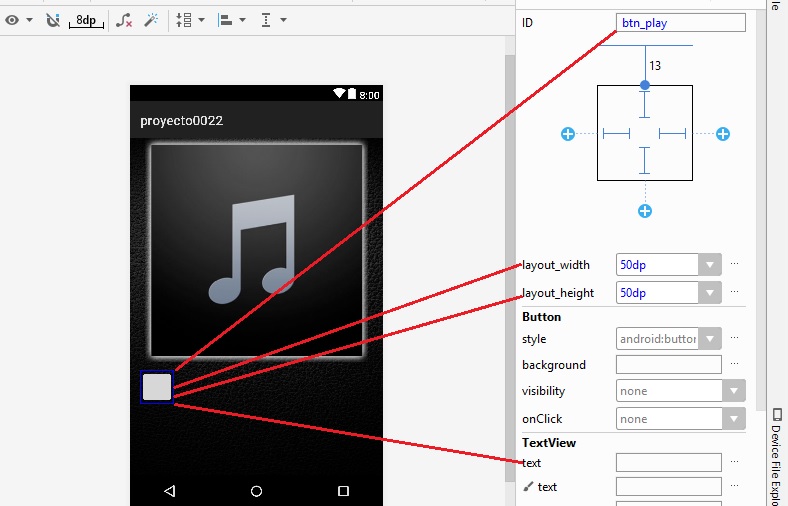Click the ID field containing btn_play

pos(680,23)
